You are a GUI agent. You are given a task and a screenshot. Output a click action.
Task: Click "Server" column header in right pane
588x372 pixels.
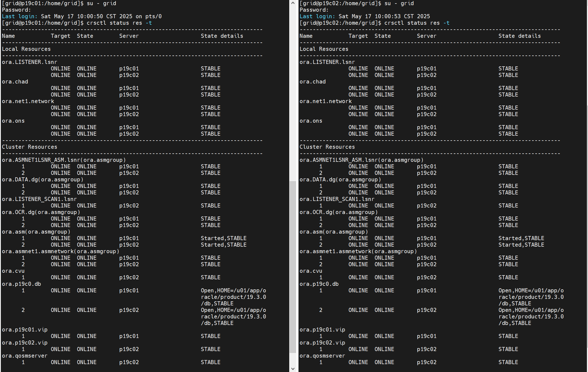tap(427, 36)
